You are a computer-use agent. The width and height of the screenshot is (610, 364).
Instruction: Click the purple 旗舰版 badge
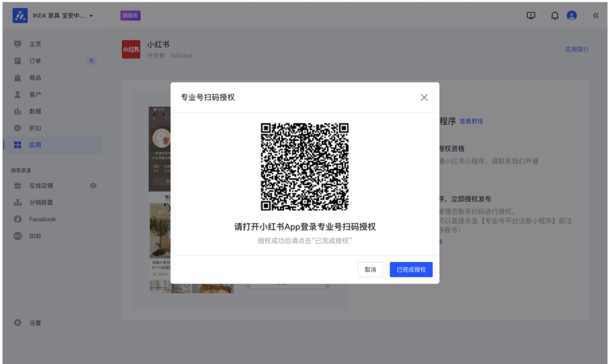coord(130,15)
